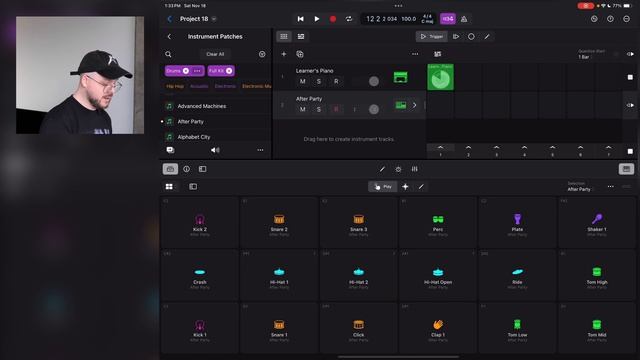This screenshot has width=640, height=360.
Task: Select the circular record cell mode
Action: 471,36
